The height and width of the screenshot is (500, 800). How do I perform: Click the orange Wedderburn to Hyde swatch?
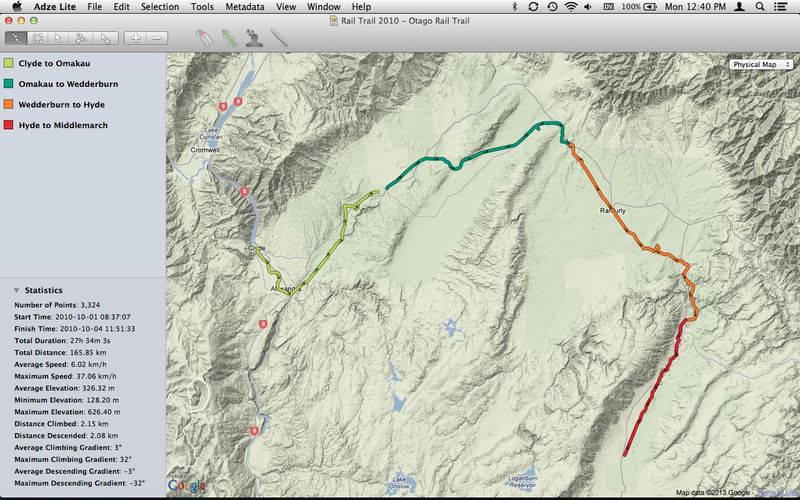coord(9,104)
